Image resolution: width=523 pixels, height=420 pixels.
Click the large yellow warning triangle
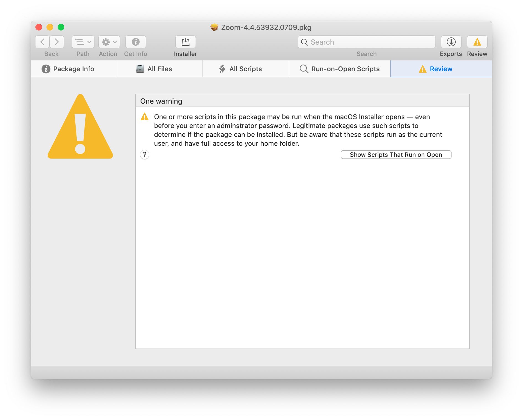(x=80, y=127)
